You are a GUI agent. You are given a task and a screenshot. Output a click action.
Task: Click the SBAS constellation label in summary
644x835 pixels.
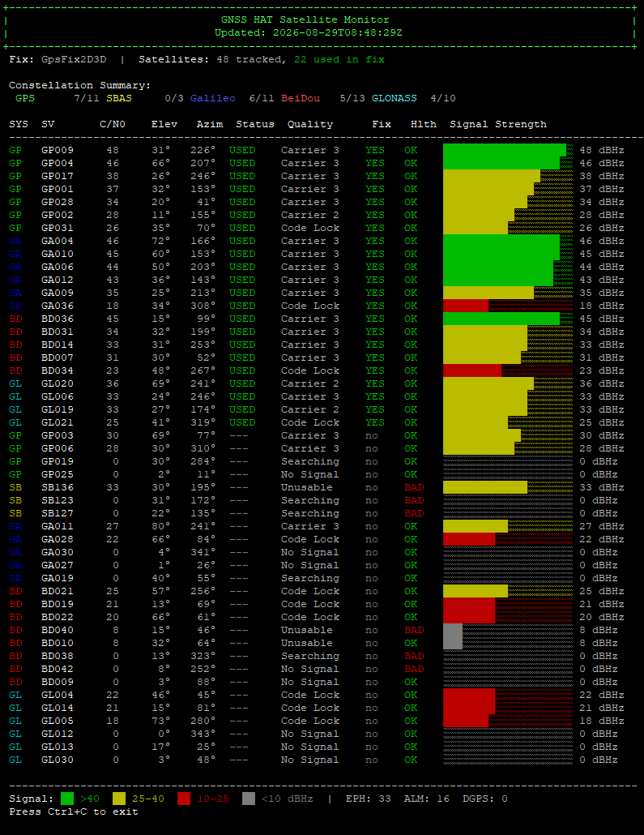click(x=119, y=98)
